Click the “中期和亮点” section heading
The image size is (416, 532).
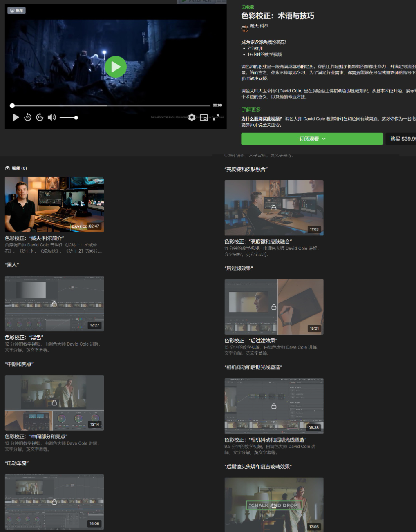click(x=19, y=364)
